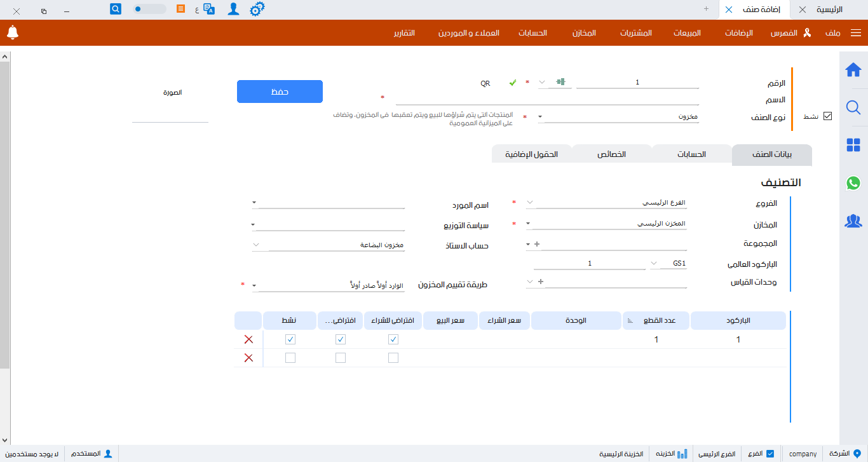Click the user profile icon in title bar
This screenshot has height=462, width=868.
point(234,9)
